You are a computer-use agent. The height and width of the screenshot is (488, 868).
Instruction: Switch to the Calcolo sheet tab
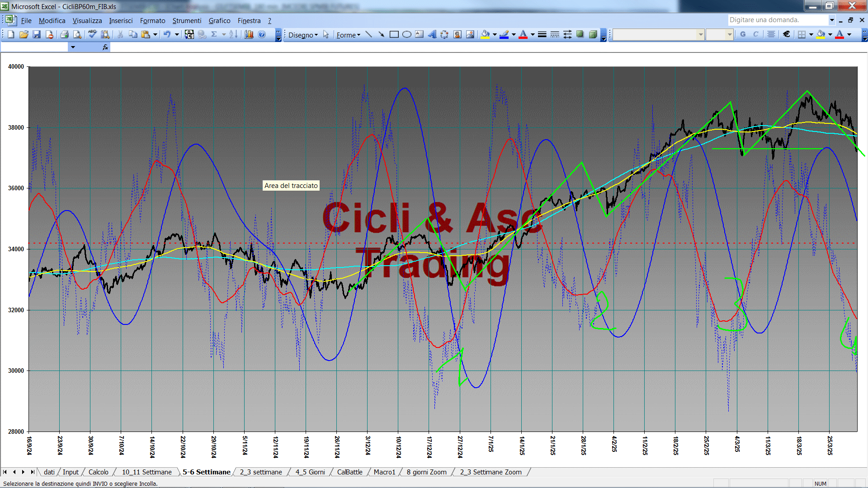(x=98, y=472)
